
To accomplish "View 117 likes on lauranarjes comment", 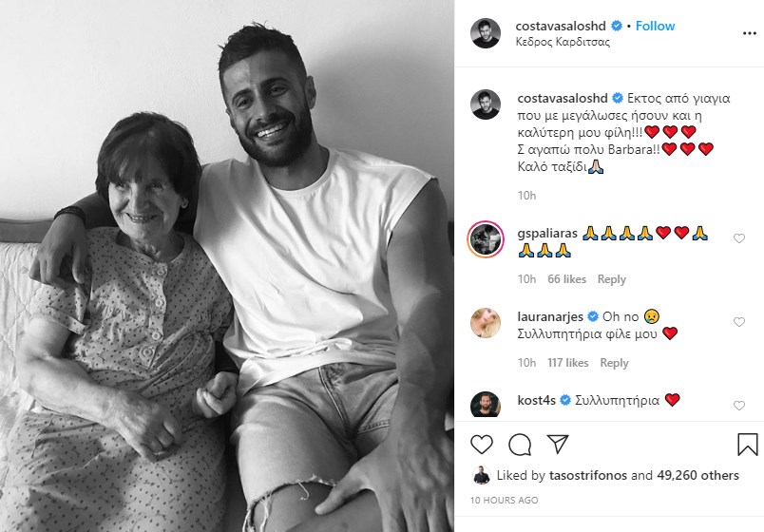I will [568, 363].
